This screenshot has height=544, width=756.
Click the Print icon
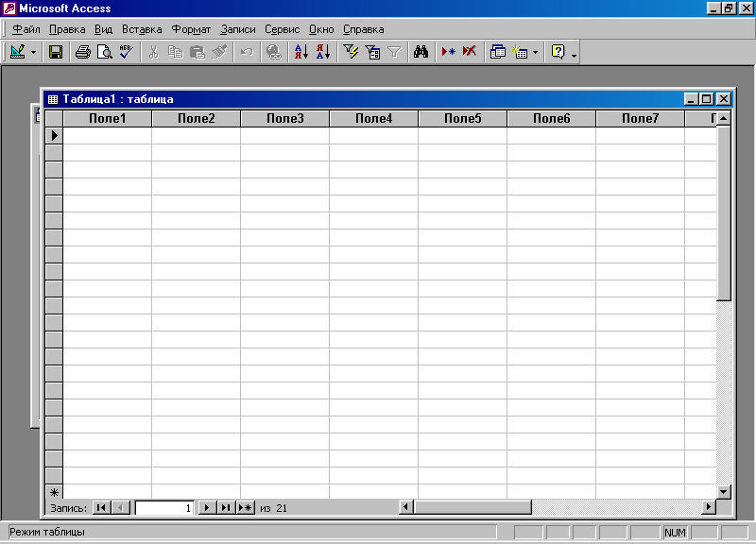pyautogui.click(x=83, y=52)
